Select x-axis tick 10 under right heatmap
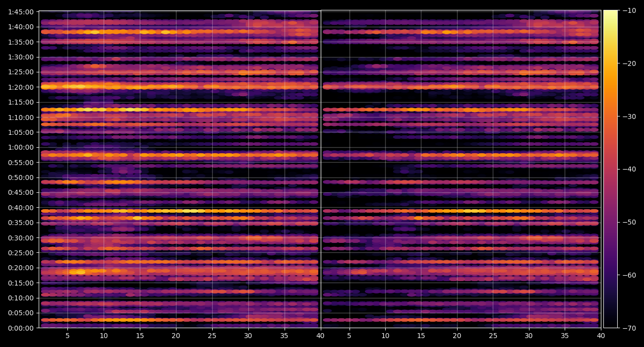This screenshot has height=347, width=644. point(385,336)
